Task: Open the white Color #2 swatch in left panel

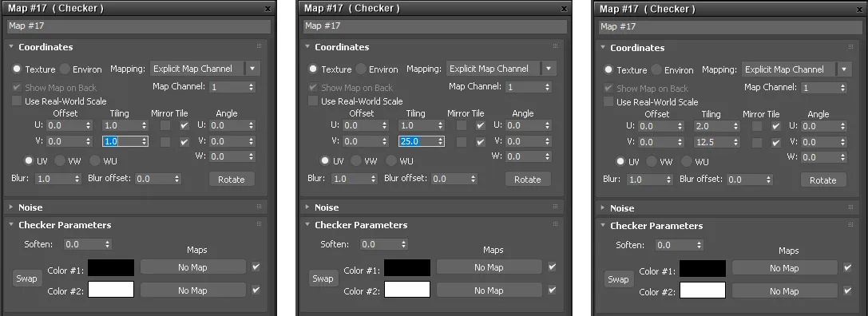Action: [x=111, y=290]
